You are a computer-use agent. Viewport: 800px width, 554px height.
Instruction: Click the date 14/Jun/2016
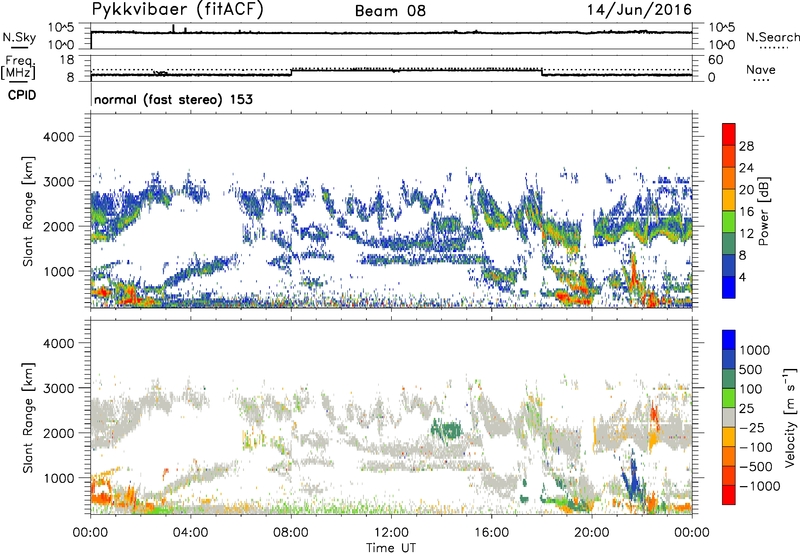coord(639,10)
